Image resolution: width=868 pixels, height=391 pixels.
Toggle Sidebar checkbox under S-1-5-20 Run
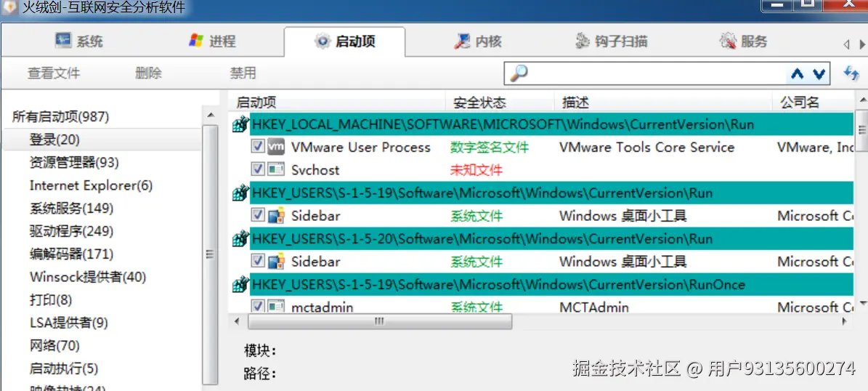[x=257, y=261]
